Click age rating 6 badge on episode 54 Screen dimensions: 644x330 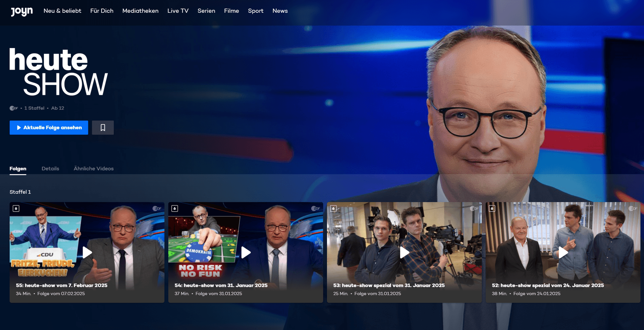click(x=175, y=208)
